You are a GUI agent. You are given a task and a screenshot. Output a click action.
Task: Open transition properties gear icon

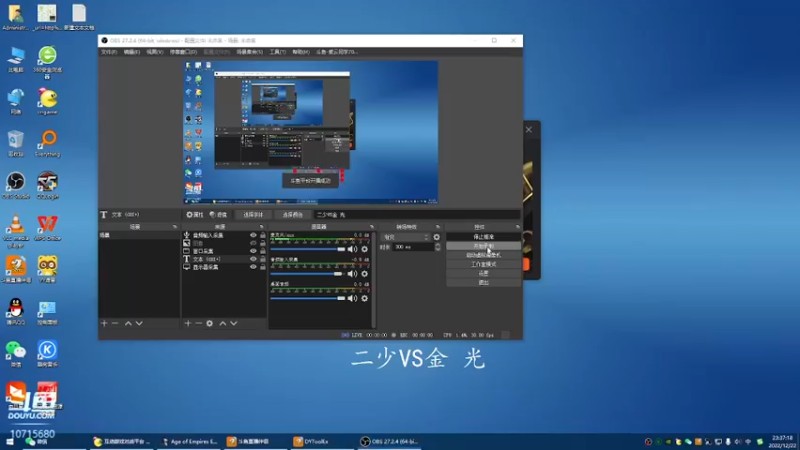click(437, 237)
